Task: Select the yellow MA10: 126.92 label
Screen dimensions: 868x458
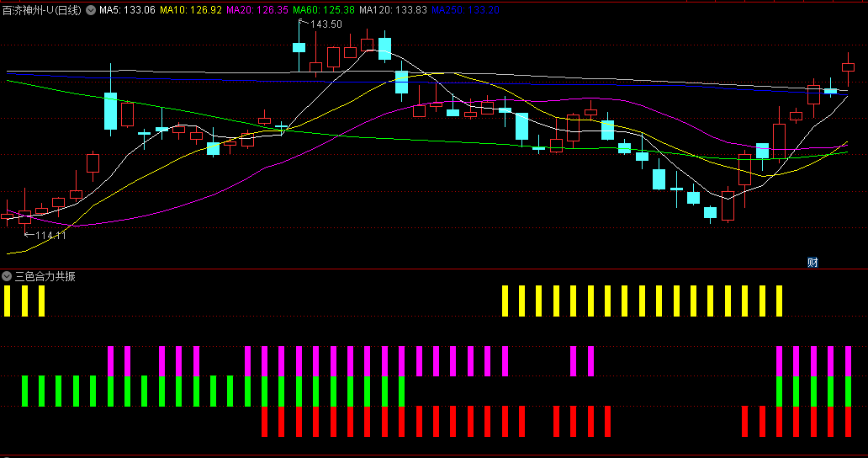Action: [191, 10]
